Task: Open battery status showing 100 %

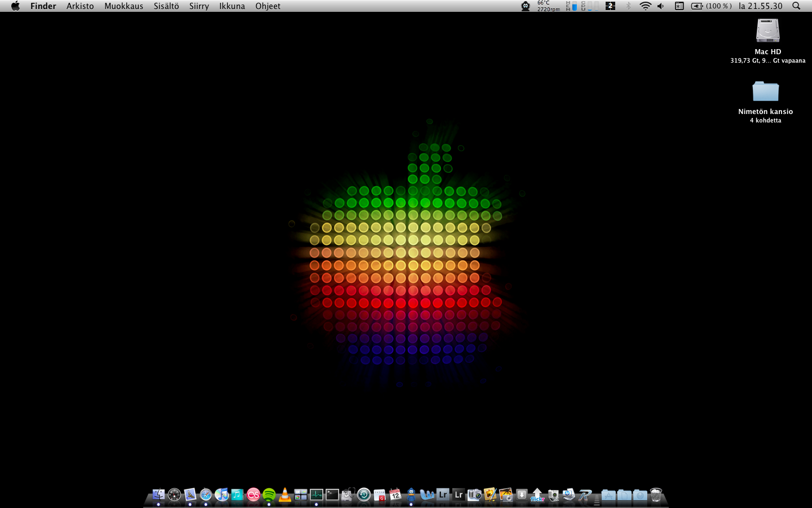Action: [712, 6]
